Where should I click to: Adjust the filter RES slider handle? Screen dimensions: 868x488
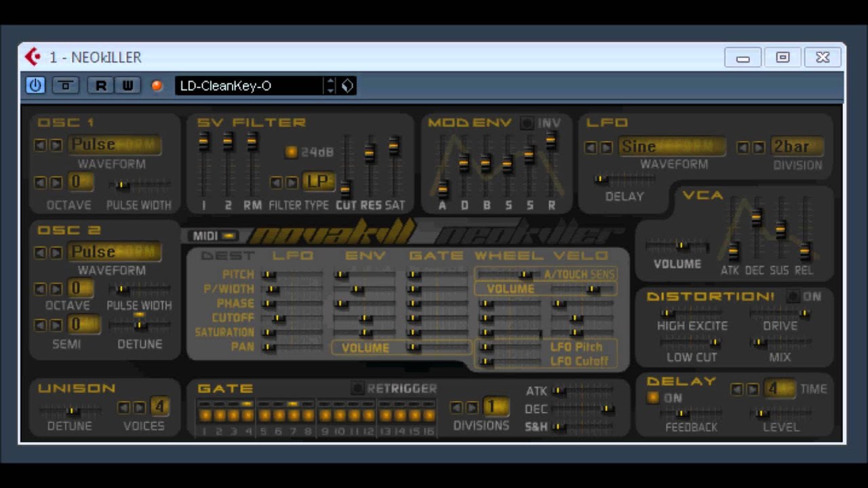[370, 153]
